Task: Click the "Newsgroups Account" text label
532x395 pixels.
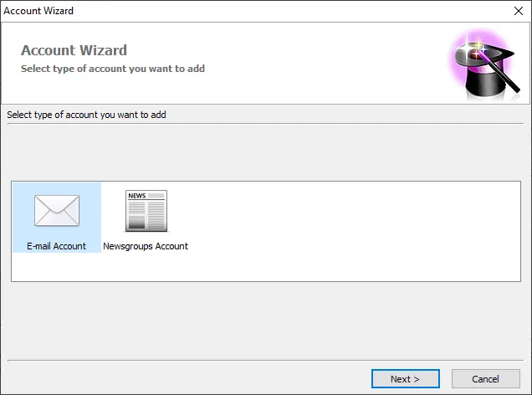Action: tap(146, 246)
